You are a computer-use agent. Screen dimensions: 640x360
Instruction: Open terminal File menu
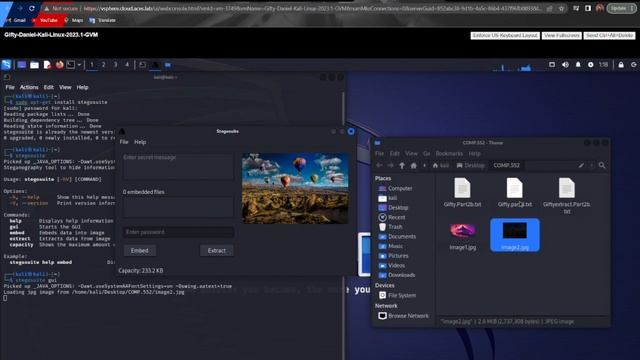(10, 87)
